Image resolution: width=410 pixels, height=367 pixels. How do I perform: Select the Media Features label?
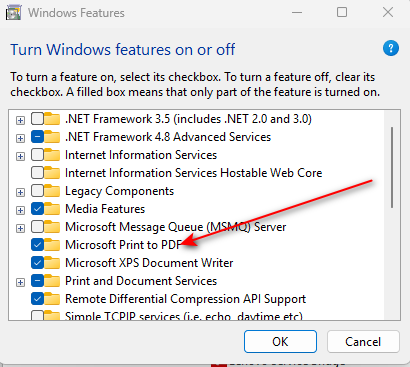(x=105, y=209)
